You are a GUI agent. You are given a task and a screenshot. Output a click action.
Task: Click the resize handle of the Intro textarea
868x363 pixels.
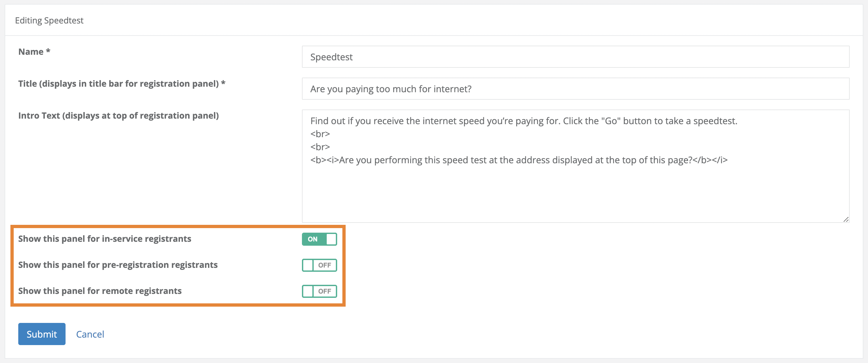(x=846, y=220)
